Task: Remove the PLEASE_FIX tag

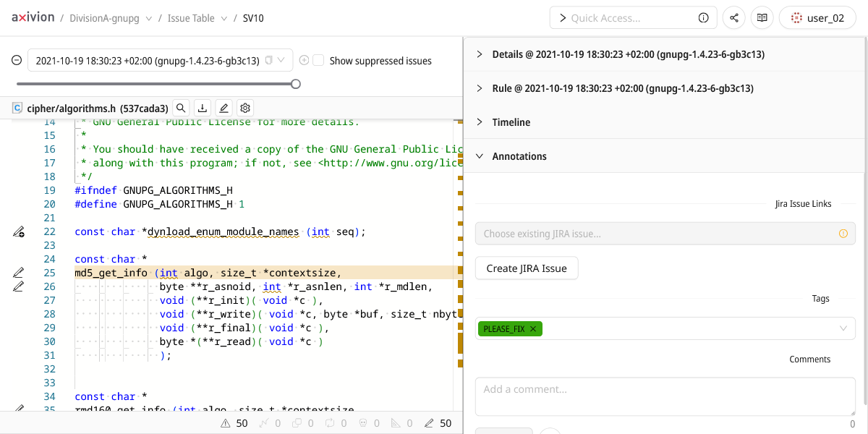Action: (x=533, y=329)
